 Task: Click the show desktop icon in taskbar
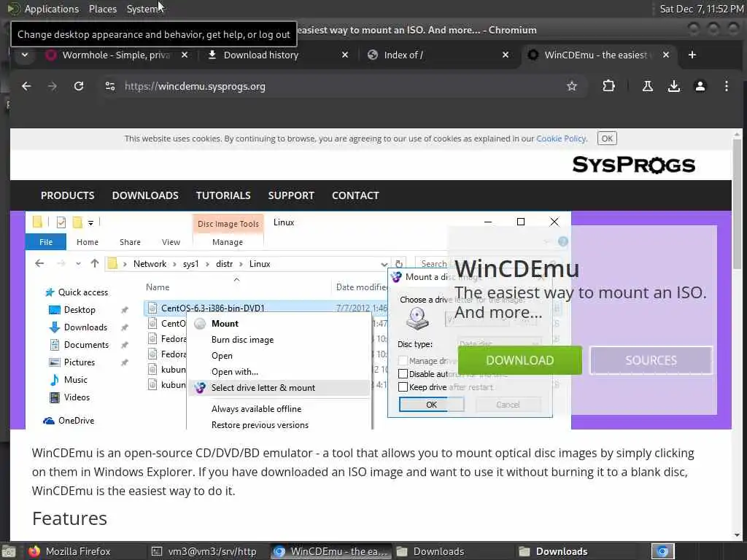[x=9, y=552]
